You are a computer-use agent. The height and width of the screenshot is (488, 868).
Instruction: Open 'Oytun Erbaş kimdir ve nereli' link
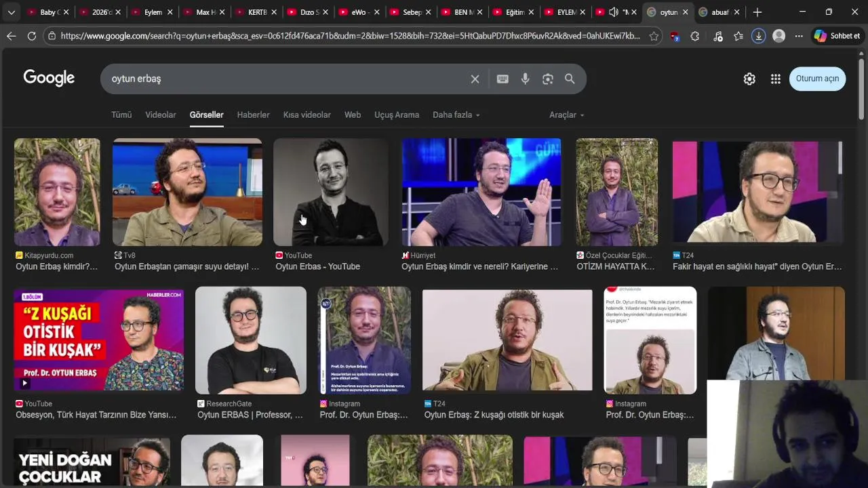480,266
